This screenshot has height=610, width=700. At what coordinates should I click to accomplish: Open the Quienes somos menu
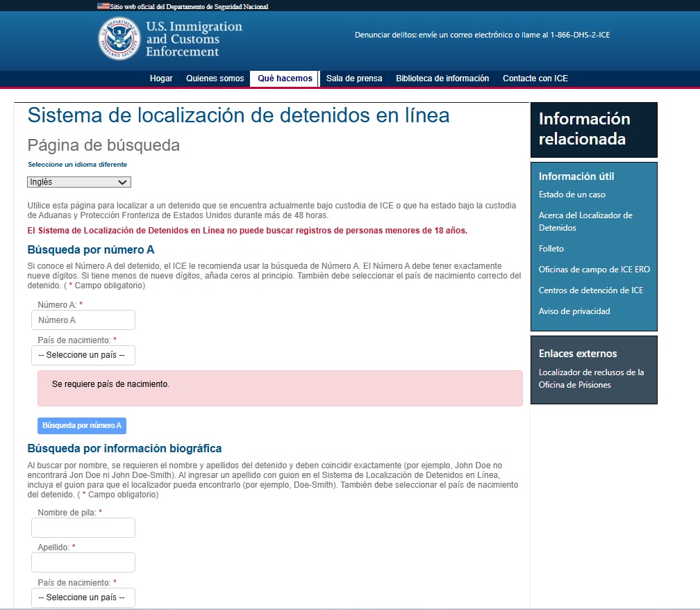pos(215,78)
